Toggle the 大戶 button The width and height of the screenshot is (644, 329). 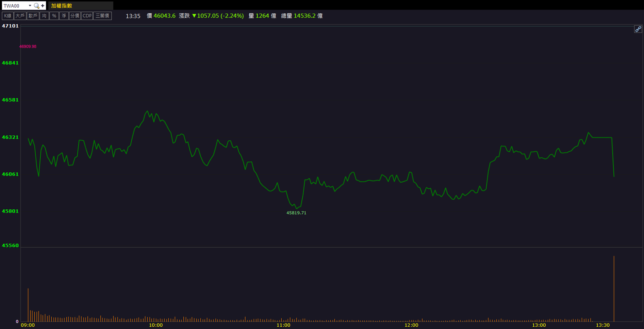click(x=20, y=16)
